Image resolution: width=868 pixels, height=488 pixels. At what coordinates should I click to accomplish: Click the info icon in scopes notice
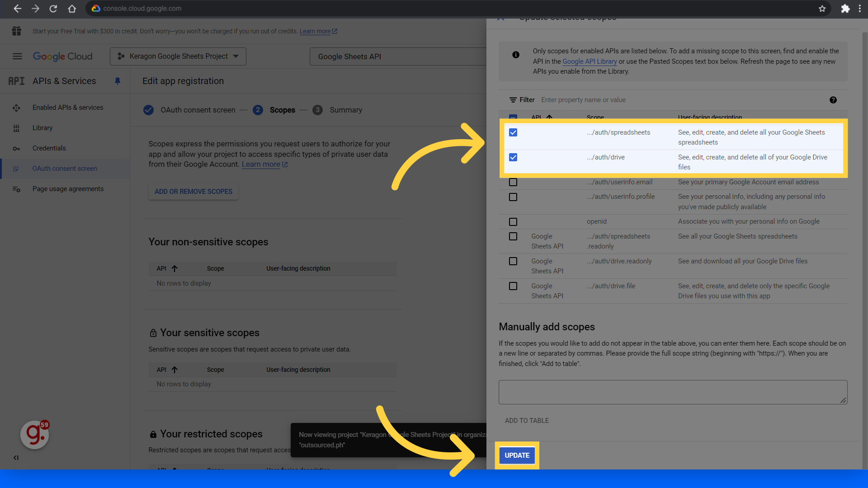click(516, 55)
